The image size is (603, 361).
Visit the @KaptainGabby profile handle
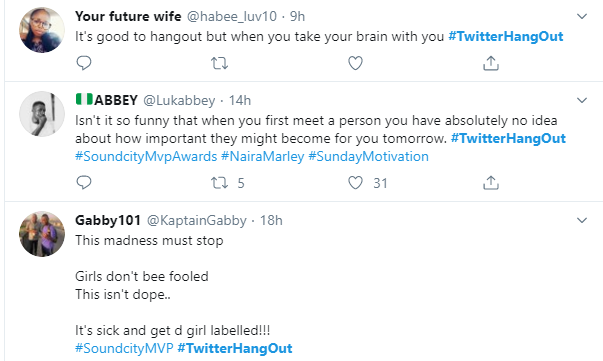click(197, 220)
